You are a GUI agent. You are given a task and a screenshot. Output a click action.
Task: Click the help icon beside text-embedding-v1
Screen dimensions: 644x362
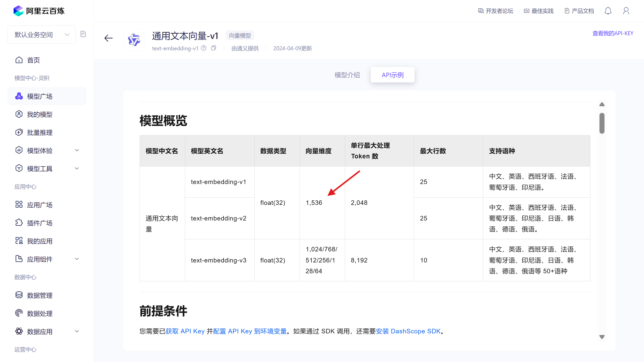point(204,48)
